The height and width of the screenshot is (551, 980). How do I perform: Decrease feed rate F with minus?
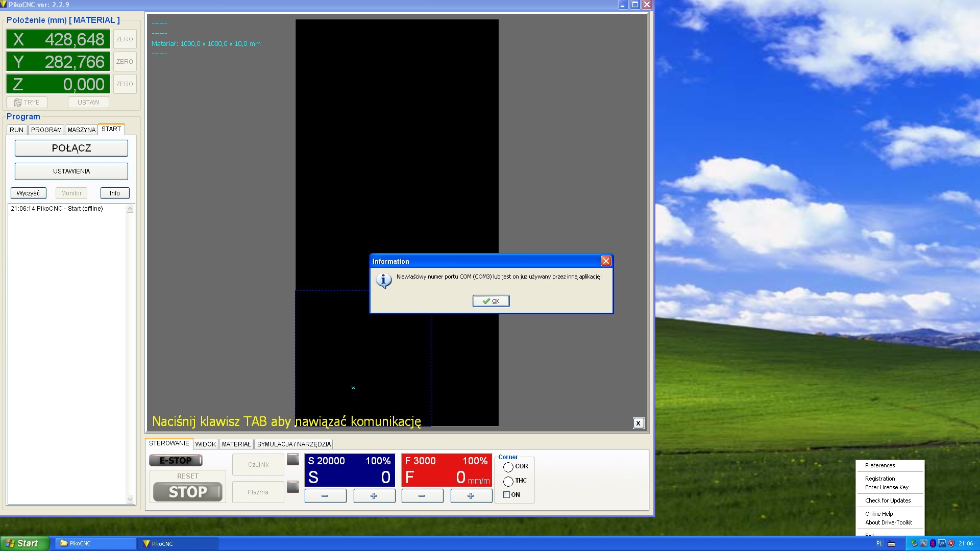coord(422,496)
